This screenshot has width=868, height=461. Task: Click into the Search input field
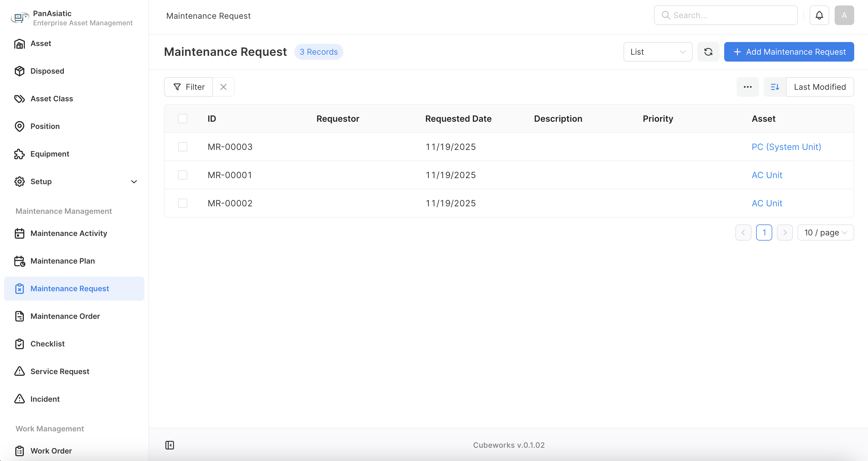731,15
